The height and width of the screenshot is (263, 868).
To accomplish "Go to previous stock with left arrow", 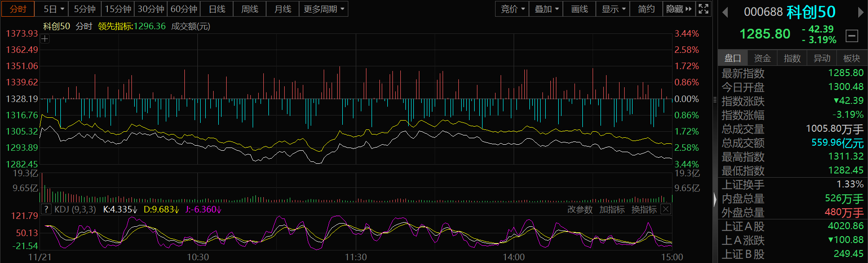I will [x=725, y=12].
